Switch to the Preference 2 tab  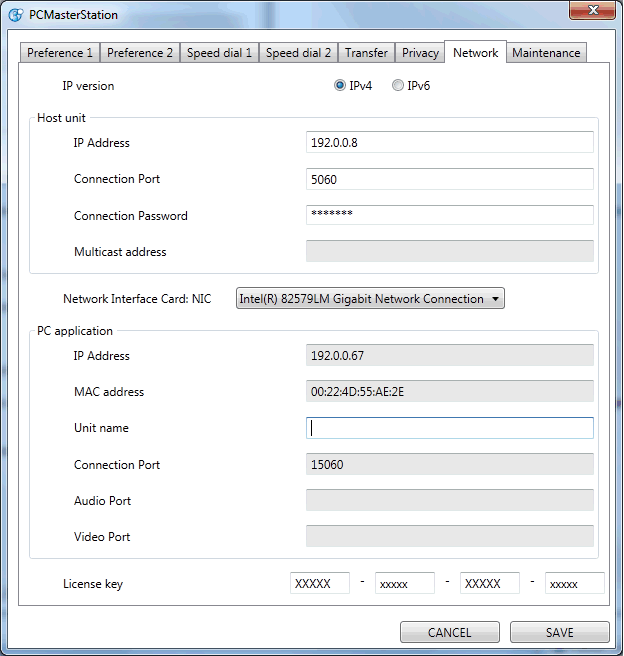(x=140, y=53)
